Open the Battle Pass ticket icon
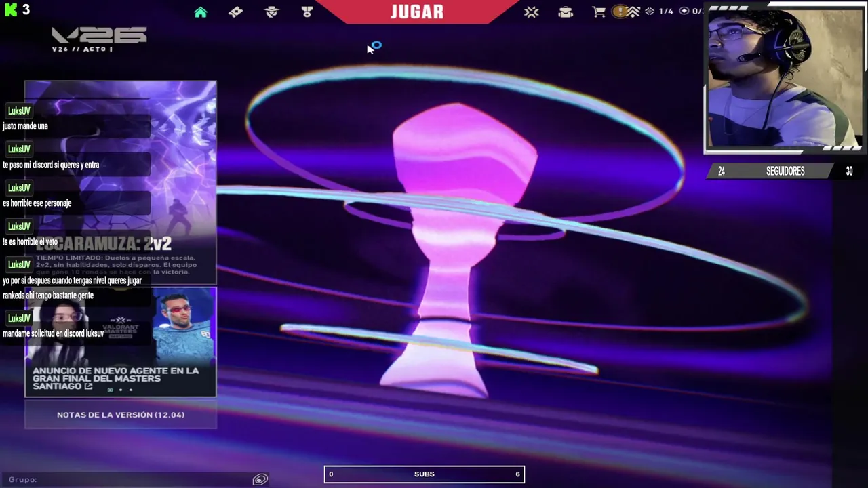 235,12
